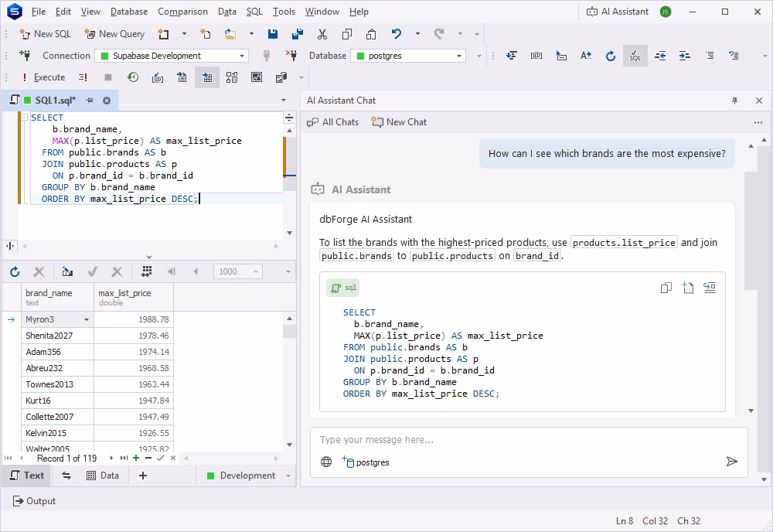The width and height of the screenshot is (773, 532).
Task: Click the Save All icon
Action: tap(298, 34)
